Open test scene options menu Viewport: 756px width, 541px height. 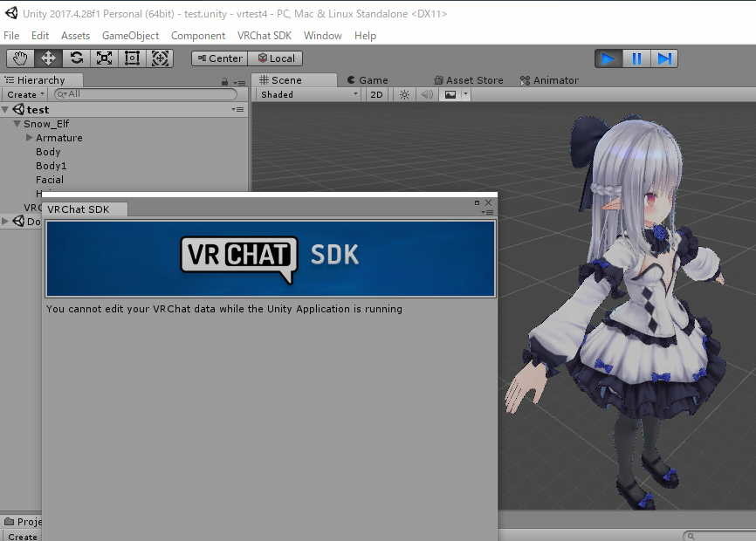click(x=237, y=109)
